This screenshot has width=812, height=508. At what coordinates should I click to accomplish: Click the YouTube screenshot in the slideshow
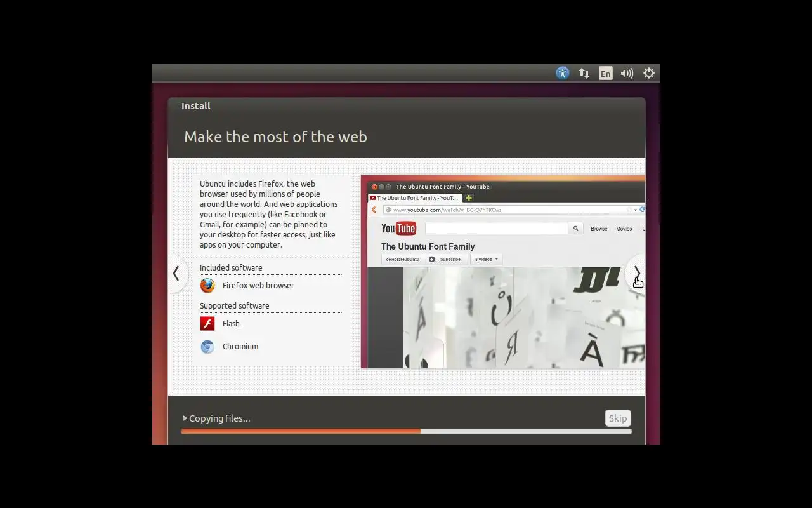pos(503,272)
